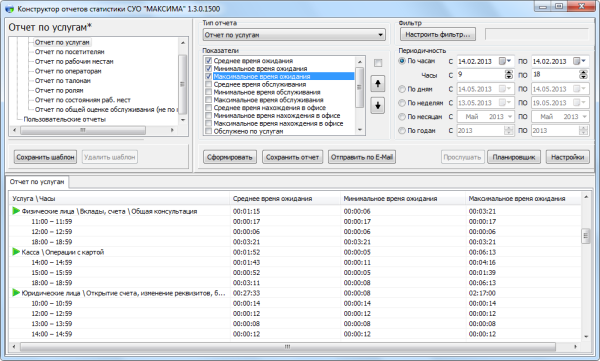Click the application icon in title bar

(9, 8)
